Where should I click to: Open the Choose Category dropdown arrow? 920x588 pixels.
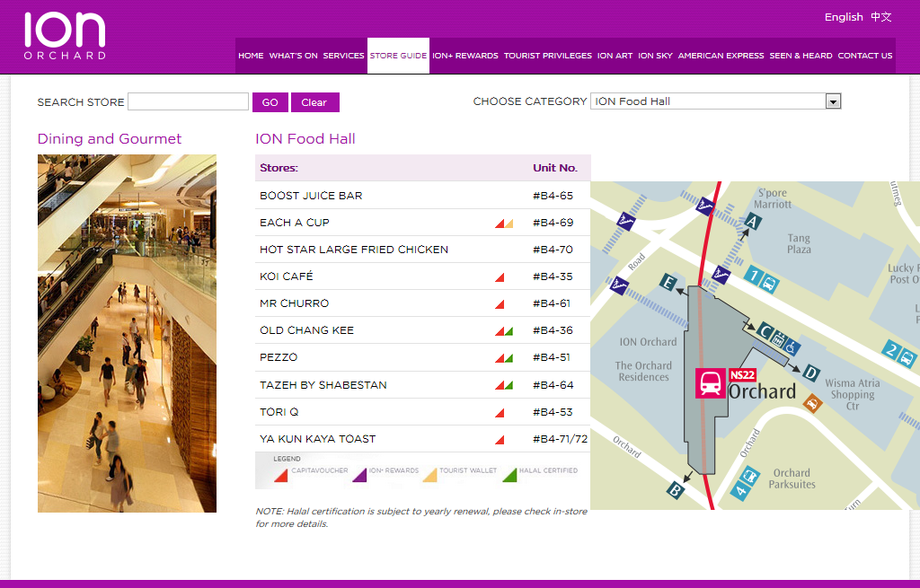pos(833,101)
